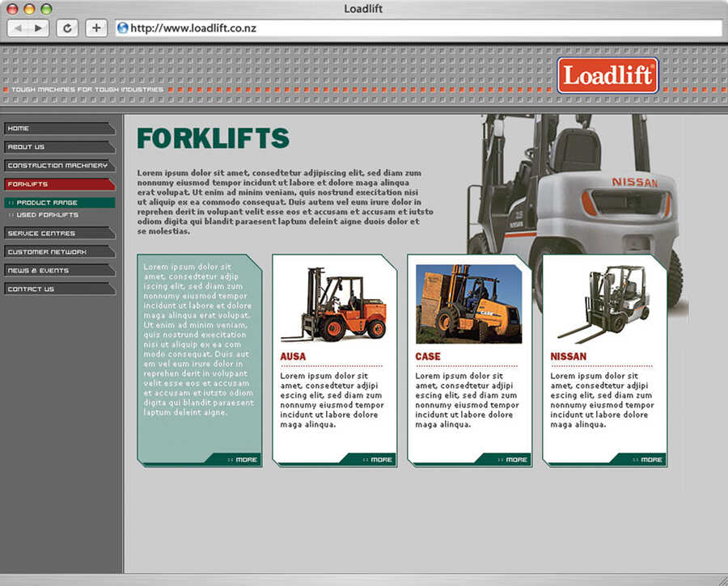Add a bookmark with the plus button
Image resolution: width=728 pixels, height=586 pixels.
pos(96,28)
